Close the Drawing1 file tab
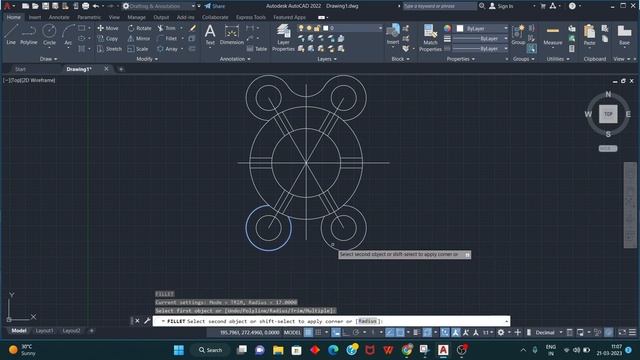This screenshot has width=640, height=360. point(106,69)
